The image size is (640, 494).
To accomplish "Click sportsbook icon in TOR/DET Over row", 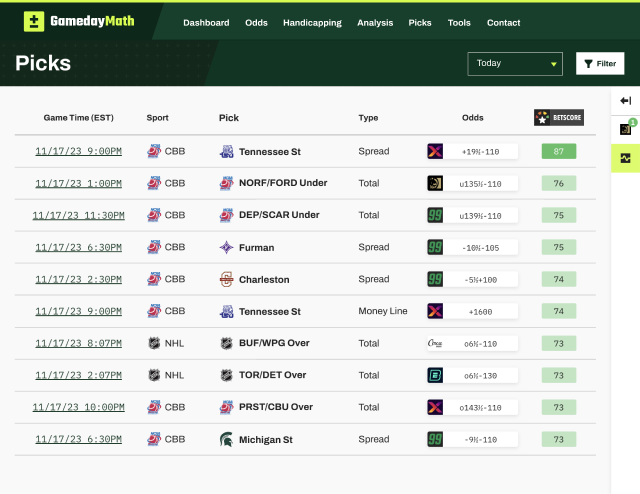I will (435, 375).
